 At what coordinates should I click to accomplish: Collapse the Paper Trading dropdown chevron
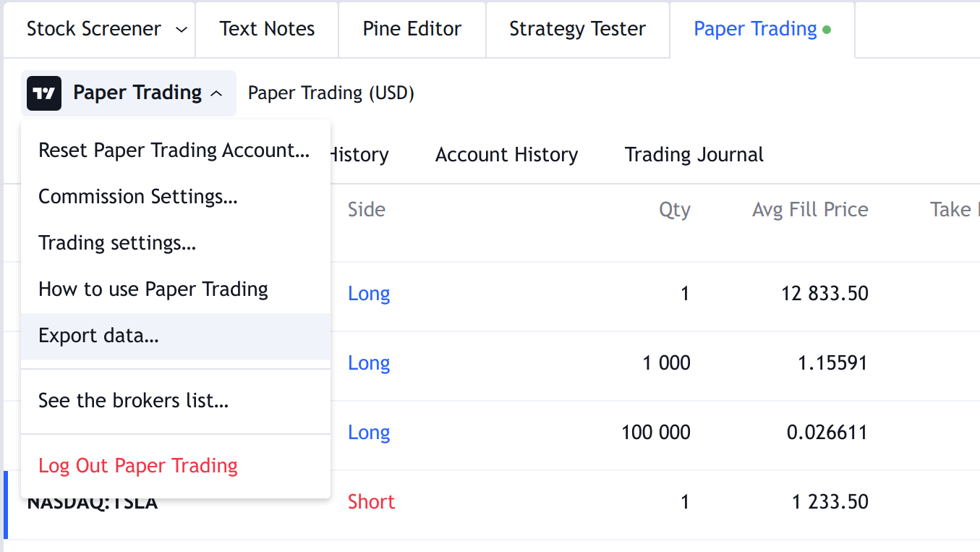[216, 93]
